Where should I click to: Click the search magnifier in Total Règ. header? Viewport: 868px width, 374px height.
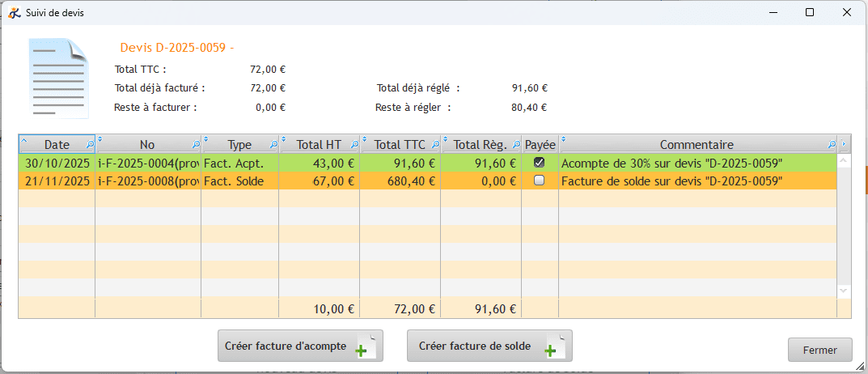coord(515,145)
